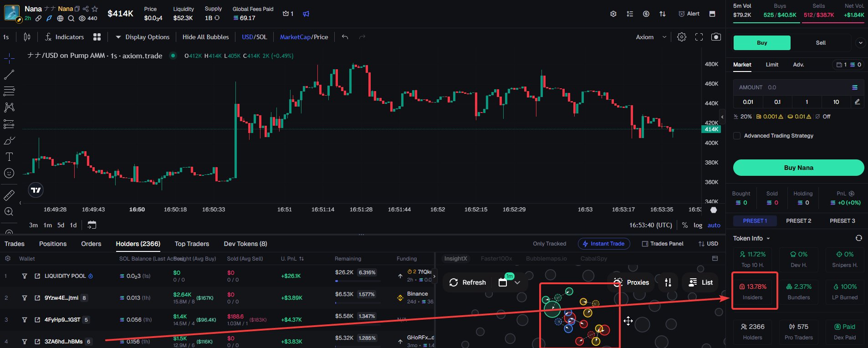
Task: Open the website globe icon under Nana
Action: (x=60, y=19)
